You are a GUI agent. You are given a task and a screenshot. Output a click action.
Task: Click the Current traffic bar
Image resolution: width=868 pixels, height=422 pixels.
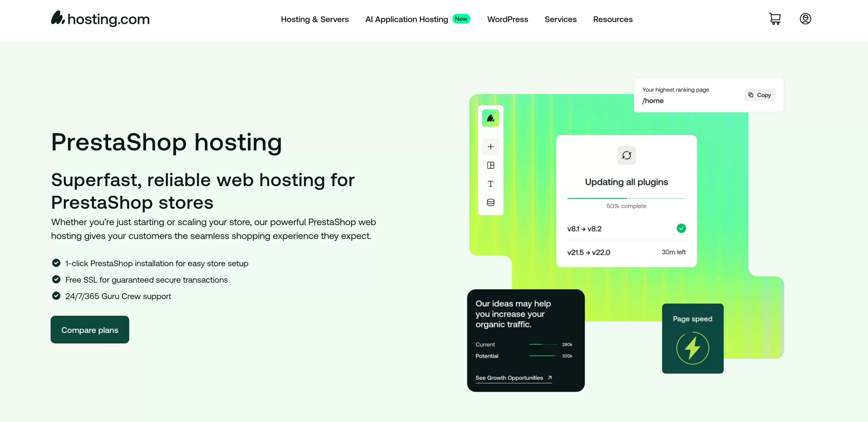(544, 344)
